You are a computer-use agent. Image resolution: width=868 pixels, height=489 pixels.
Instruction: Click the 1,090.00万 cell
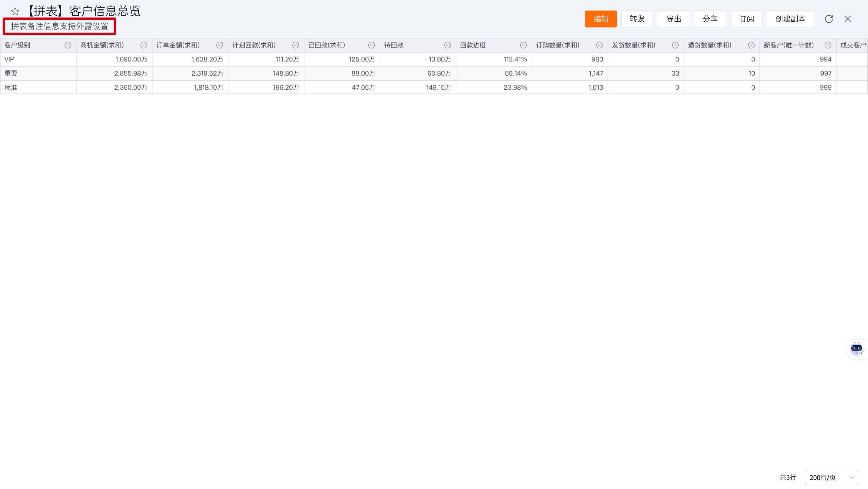point(114,59)
